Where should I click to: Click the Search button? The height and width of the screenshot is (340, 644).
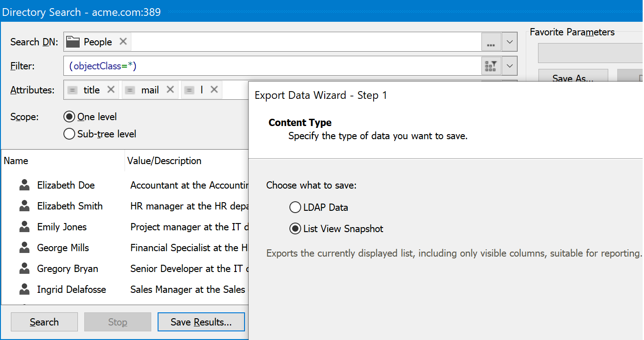point(44,322)
